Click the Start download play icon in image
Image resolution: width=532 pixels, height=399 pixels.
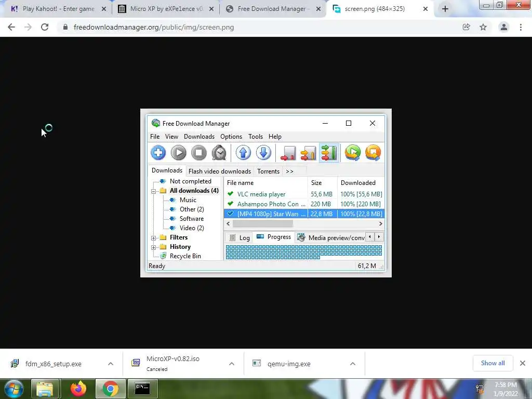(x=179, y=152)
